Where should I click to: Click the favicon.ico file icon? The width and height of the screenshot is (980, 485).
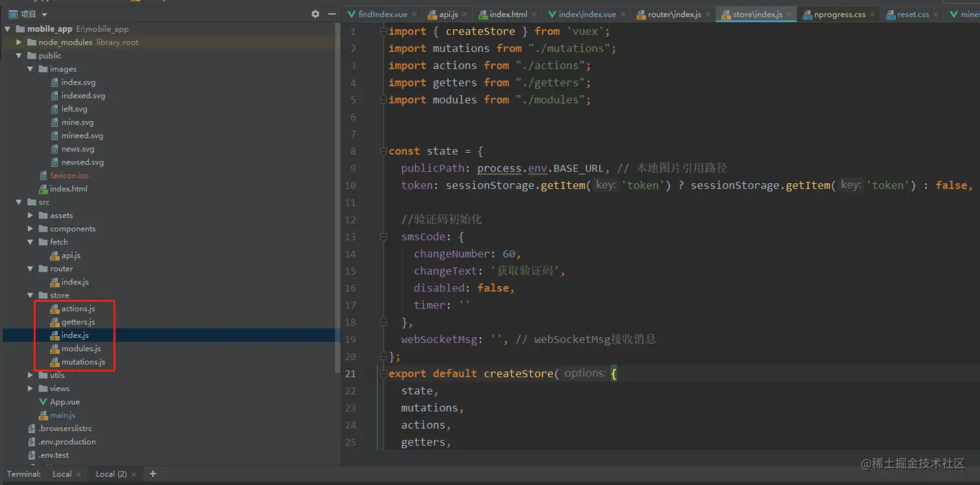pyautogui.click(x=43, y=175)
